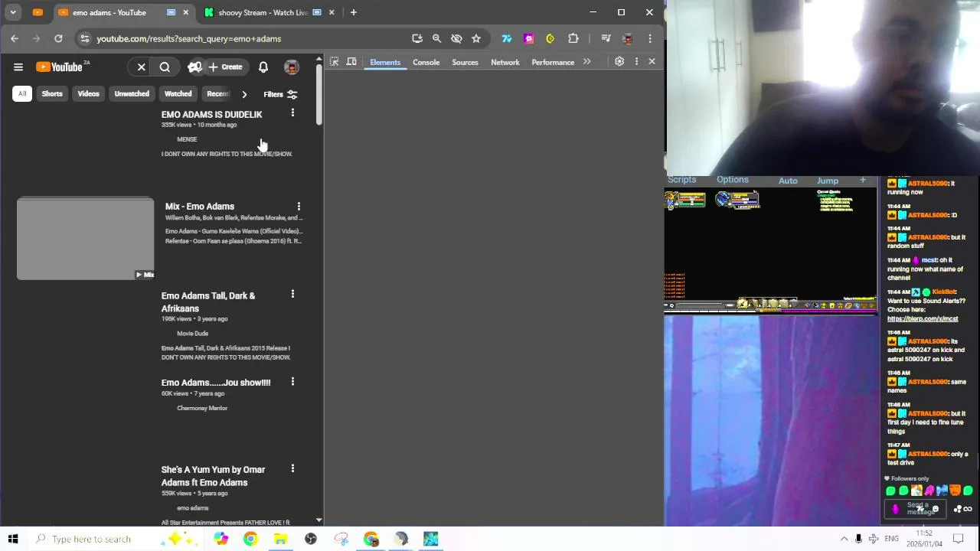Viewport: 980px width, 551px height.
Task: Switch to DevTools Console tab
Action: (426, 62)
